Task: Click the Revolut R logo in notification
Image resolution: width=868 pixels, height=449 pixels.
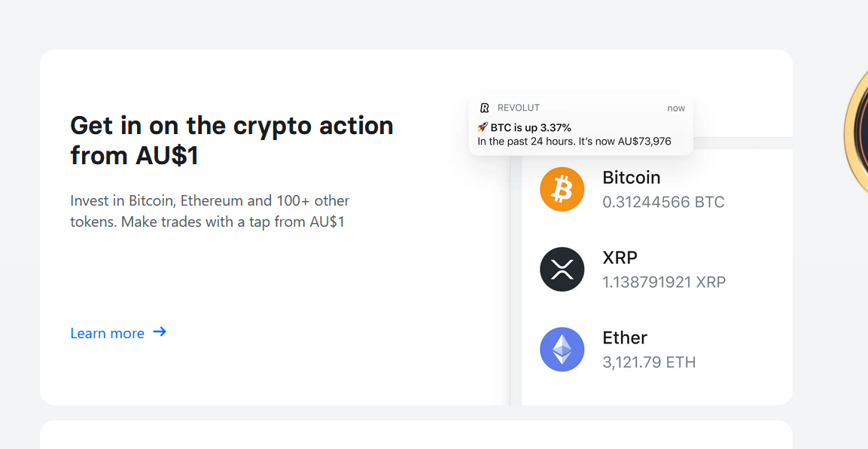Action: click(485, 108)
